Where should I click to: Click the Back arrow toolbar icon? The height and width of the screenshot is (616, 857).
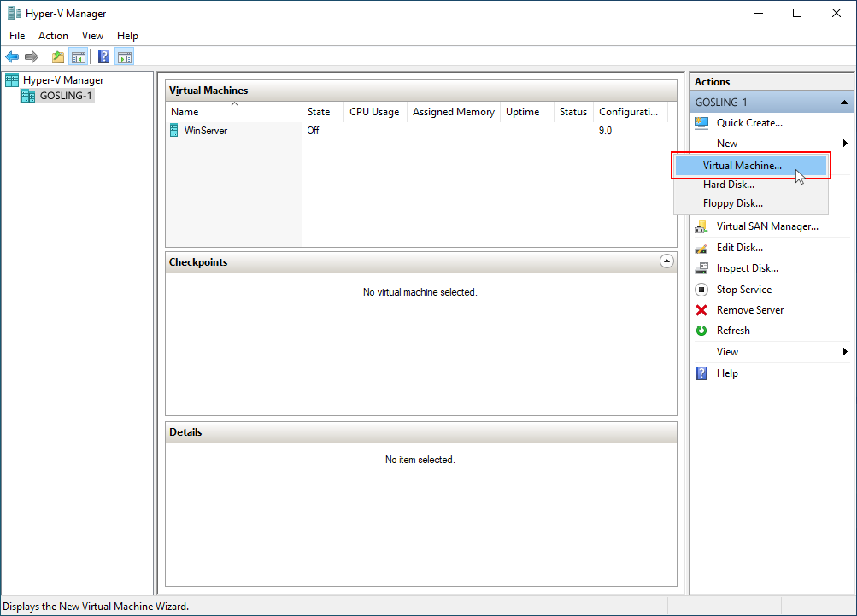pyautogui.click(x=12, y=56)
